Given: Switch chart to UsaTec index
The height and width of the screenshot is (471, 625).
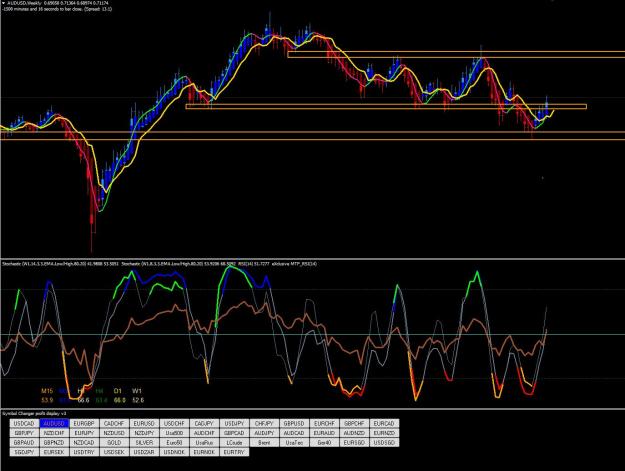Looking at the screenshot, I should (x=294, y=442).
